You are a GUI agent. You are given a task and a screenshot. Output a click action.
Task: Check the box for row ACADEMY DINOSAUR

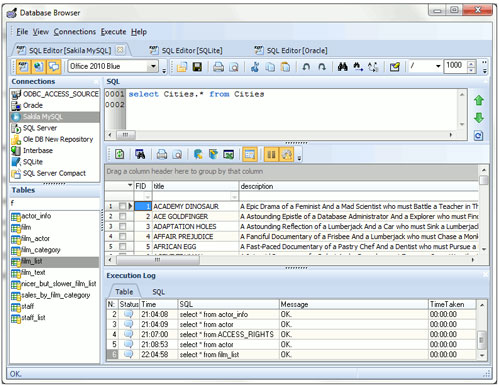click(122, 206)
